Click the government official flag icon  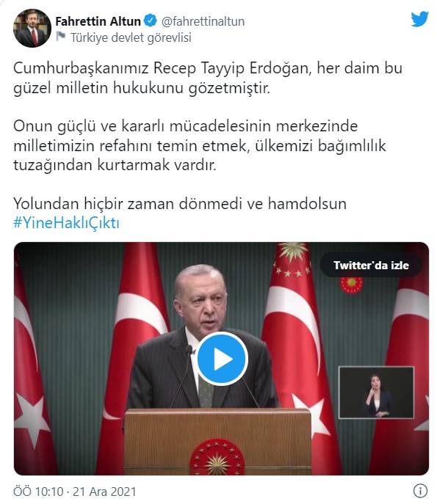60,37
